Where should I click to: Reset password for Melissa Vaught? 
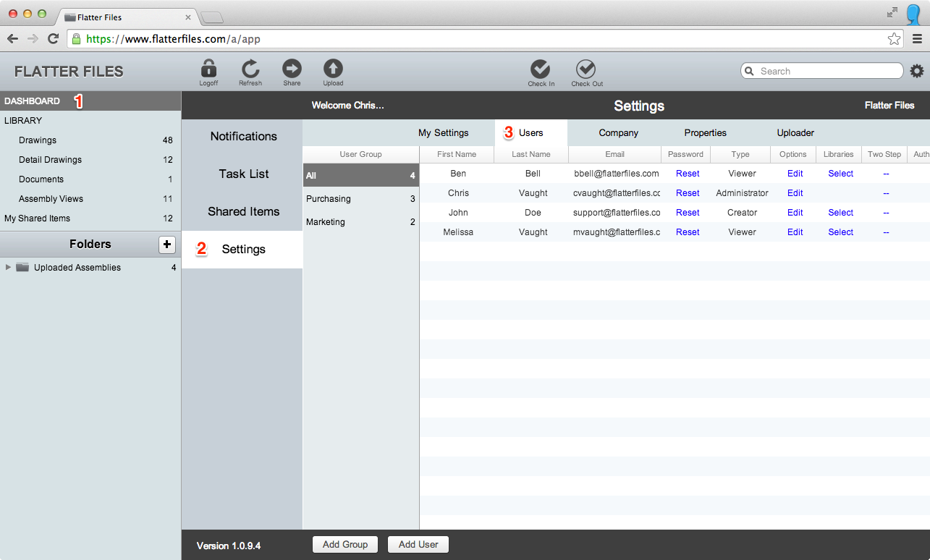688,232
